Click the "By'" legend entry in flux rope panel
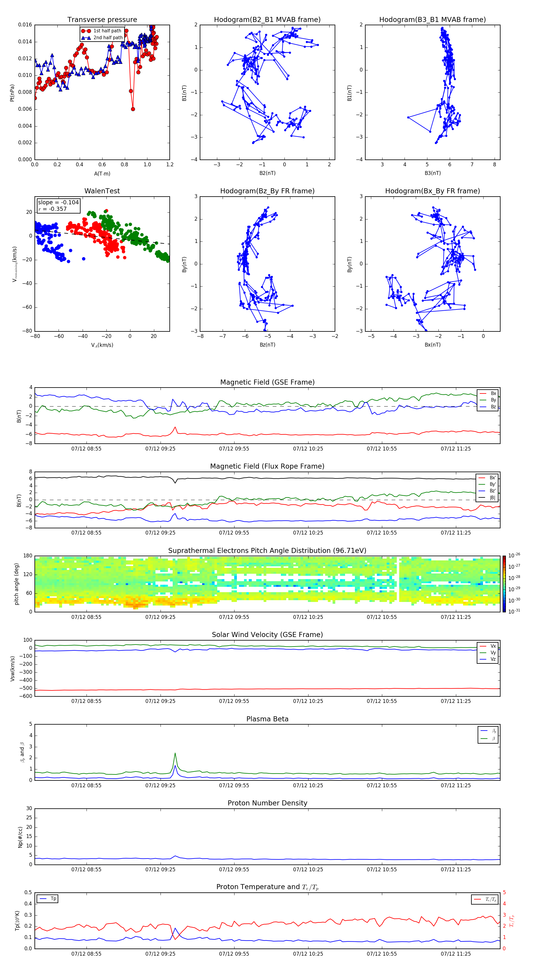 487,484
